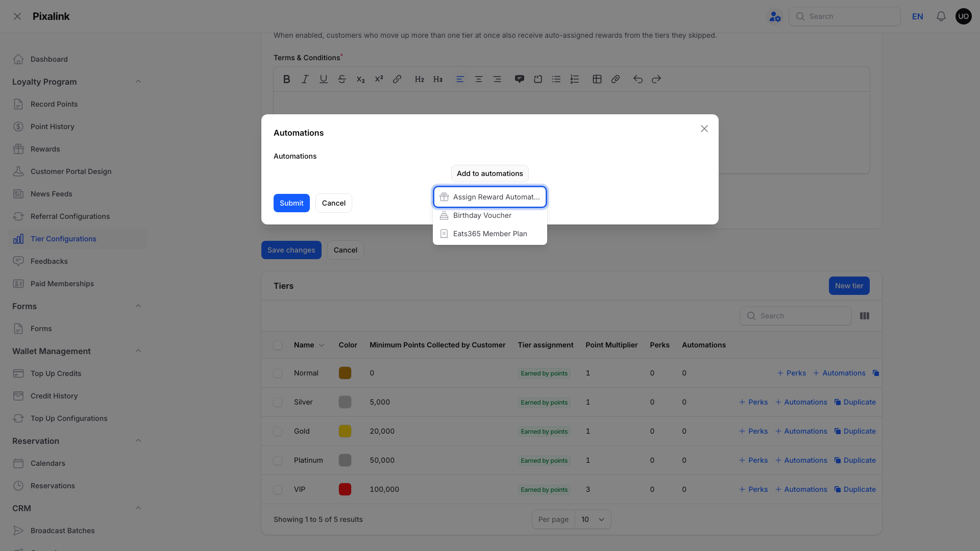Apply H2 heading style

tap(419, 79)
